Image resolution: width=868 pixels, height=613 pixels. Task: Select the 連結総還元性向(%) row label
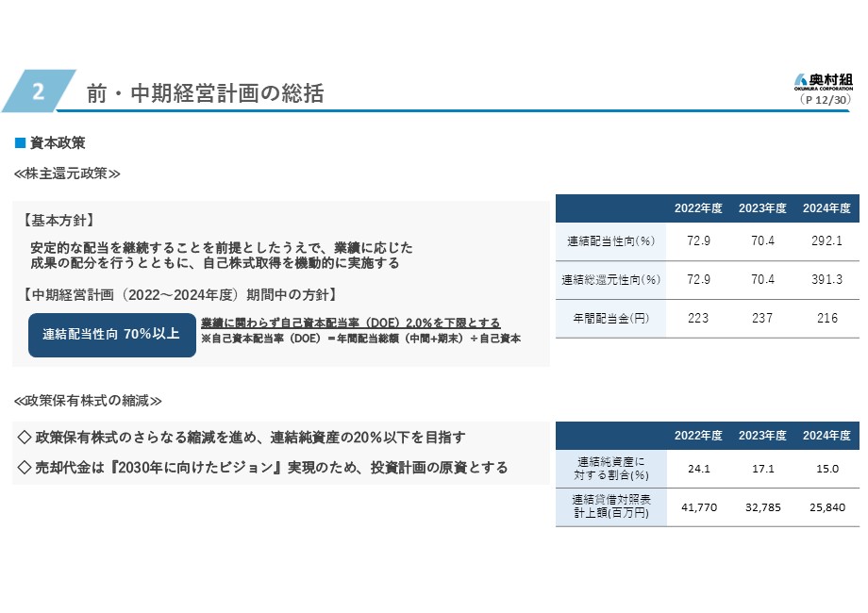pos(610,280)
